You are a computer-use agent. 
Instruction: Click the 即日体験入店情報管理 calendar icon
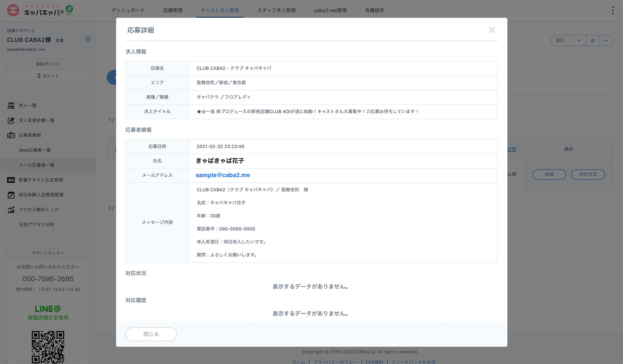(x=11, y=195)
